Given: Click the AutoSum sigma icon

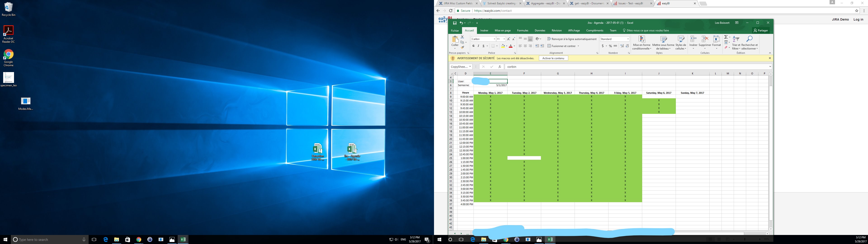Looking at the screenshot, I should point(726,37).
